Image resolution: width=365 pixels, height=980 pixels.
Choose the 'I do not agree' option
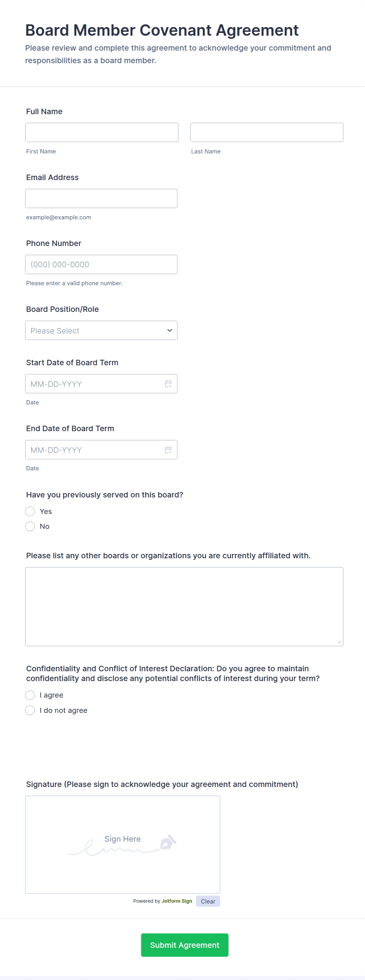point(30,710)
